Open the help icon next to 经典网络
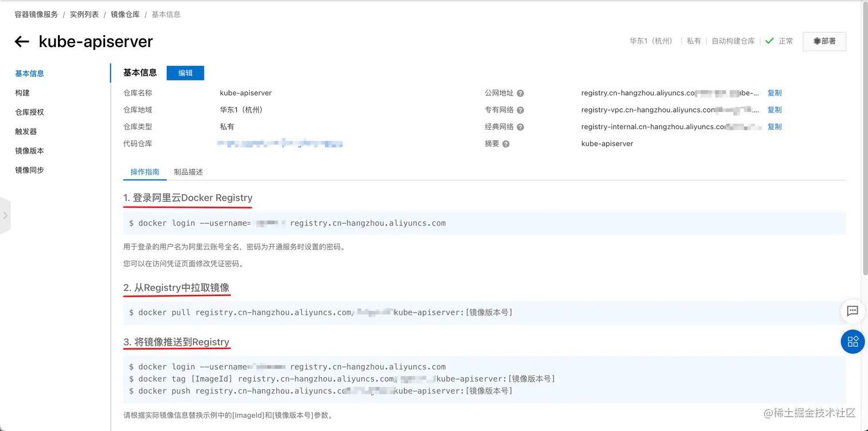 (520, 127)
